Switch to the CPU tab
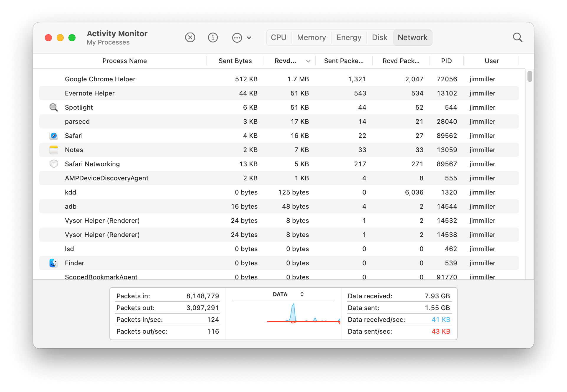 (x=278, y=37)
